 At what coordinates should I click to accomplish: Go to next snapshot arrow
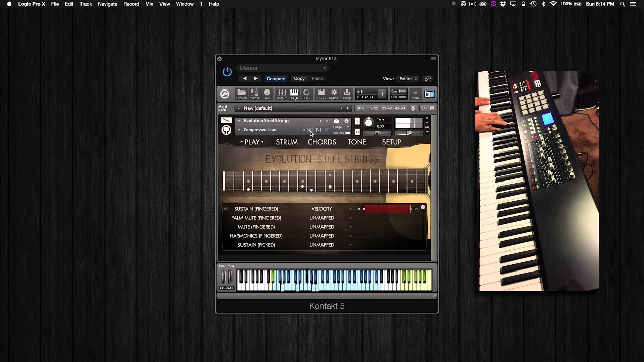(309, 130)
